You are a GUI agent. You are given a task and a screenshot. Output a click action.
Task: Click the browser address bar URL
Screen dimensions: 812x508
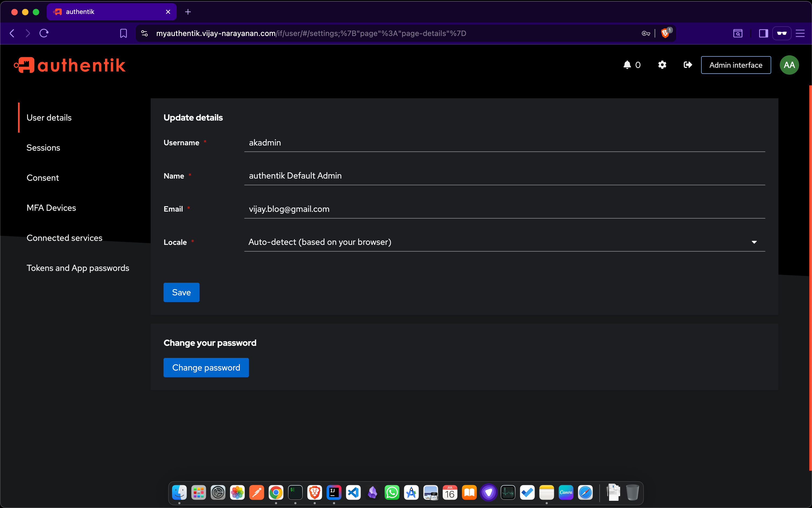click(311, 33)
